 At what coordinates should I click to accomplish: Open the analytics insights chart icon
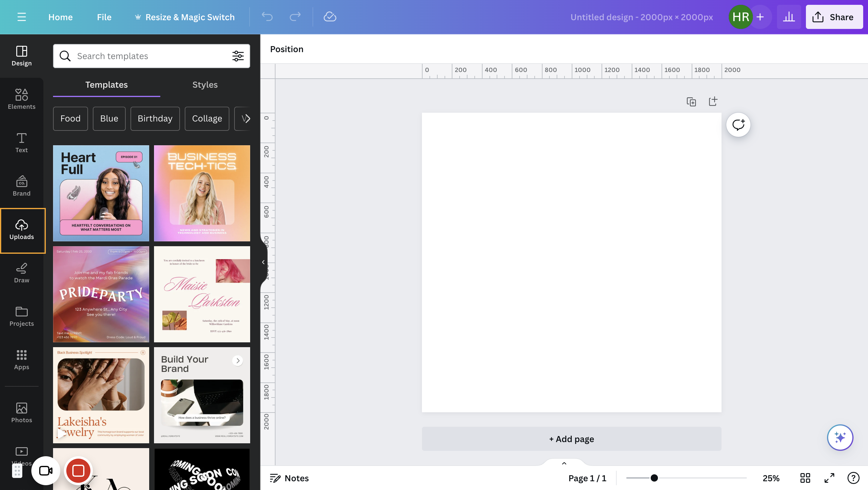click(x=789, y=17)
